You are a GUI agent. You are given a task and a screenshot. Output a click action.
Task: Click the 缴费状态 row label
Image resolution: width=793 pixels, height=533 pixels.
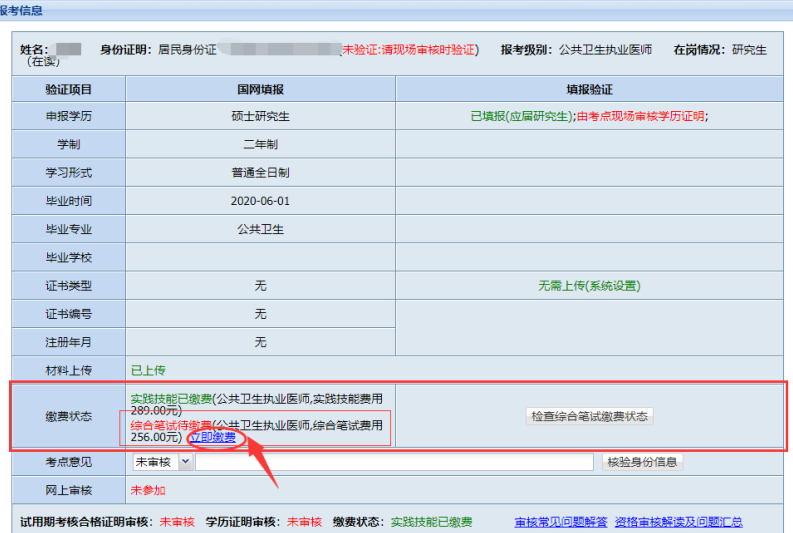coord(68,416)
